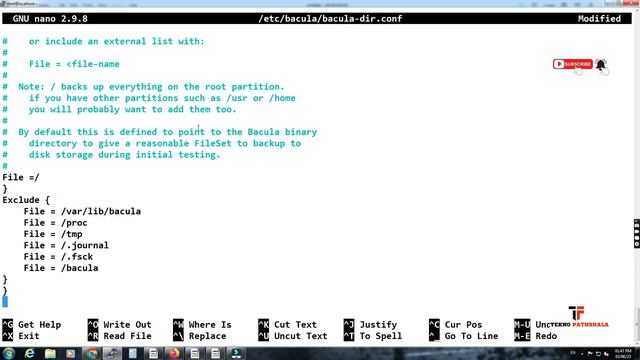Open the network computers taskbar icon
The width and height of the screenshot is (640, 360).
[x=112, y=353]
